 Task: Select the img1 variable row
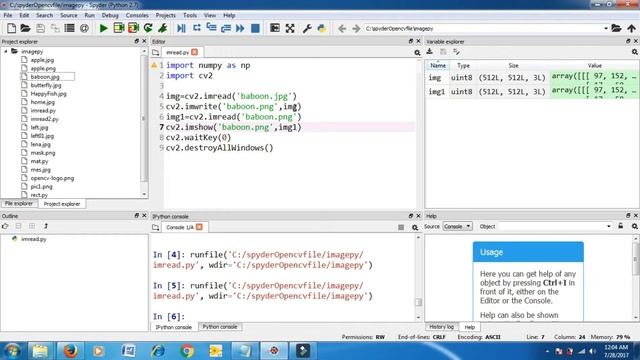pyautogui.click(x=531, y=91)
